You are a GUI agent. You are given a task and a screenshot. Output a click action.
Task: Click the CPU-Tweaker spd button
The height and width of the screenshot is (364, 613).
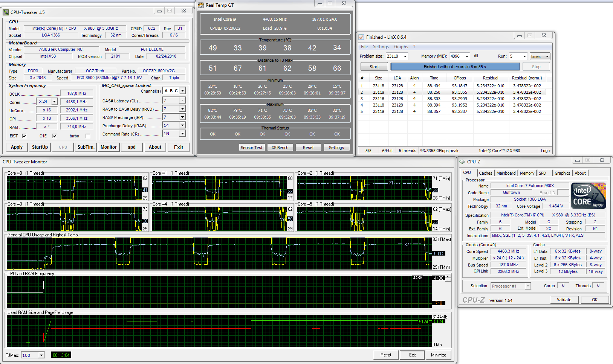[x=131, y=147]
